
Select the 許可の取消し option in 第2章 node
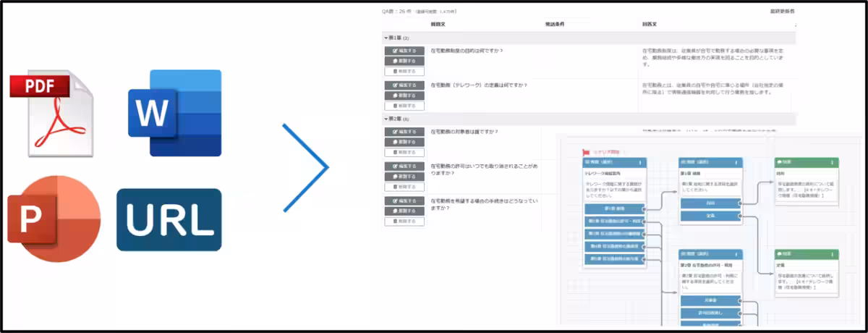(710, 312)
